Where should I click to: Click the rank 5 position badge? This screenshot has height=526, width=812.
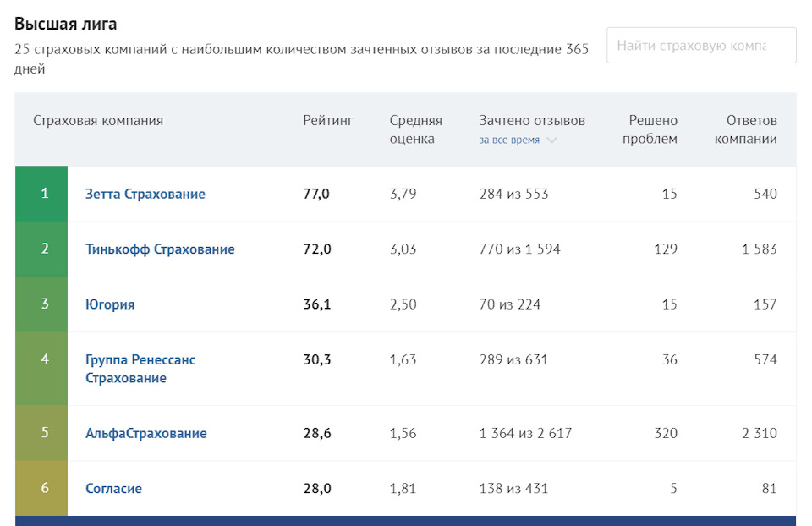click(45, 433)
